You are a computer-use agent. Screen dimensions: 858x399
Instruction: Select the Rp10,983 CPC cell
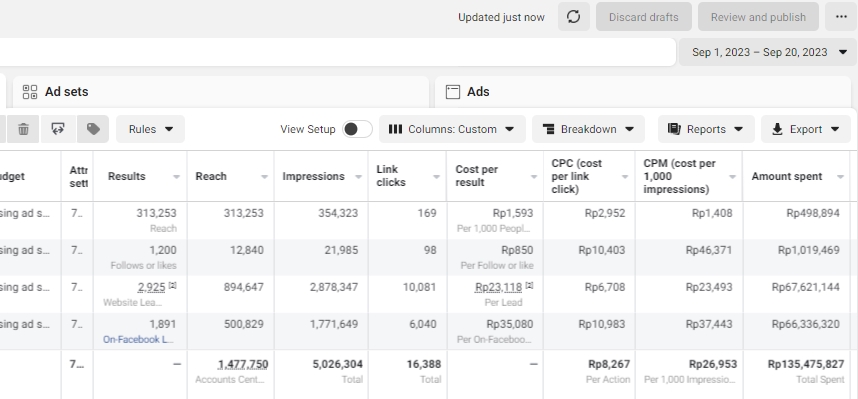589,331
